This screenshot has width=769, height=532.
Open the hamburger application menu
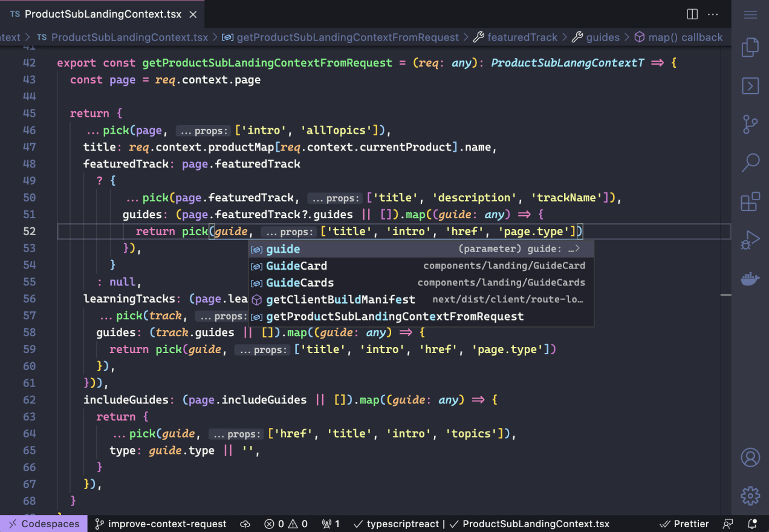tap(750, 15)
